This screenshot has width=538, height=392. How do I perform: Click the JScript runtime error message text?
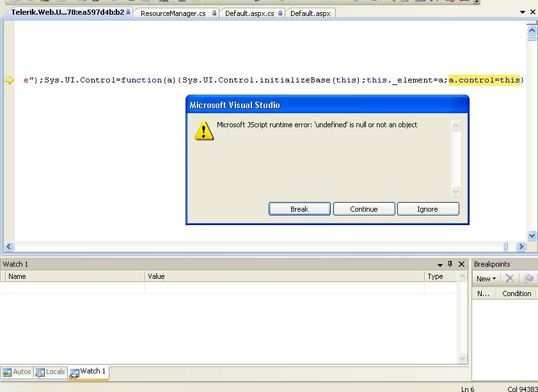point(317,125)
